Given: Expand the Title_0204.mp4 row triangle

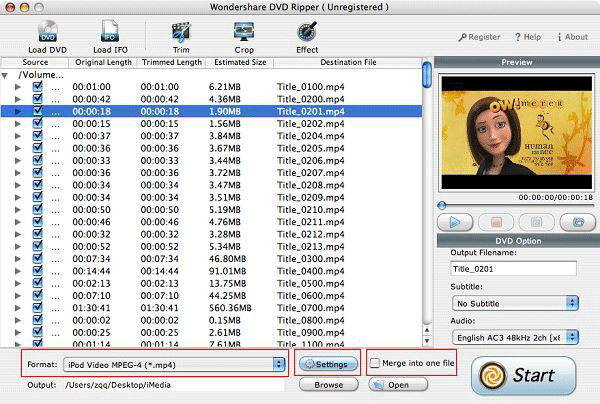Looking at the screenshot, I should point(18,136).
